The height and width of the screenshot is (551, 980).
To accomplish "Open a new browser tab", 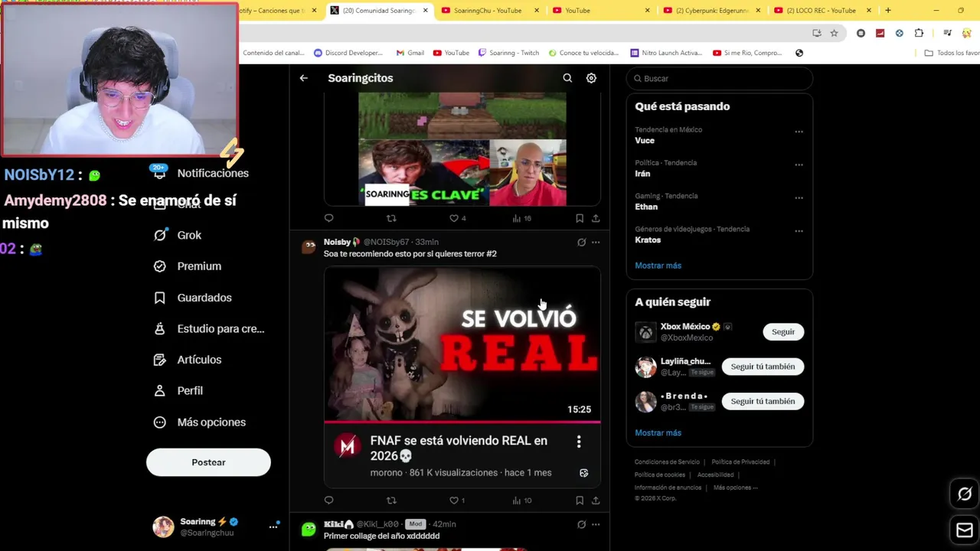I will click(x=888, y=11).
